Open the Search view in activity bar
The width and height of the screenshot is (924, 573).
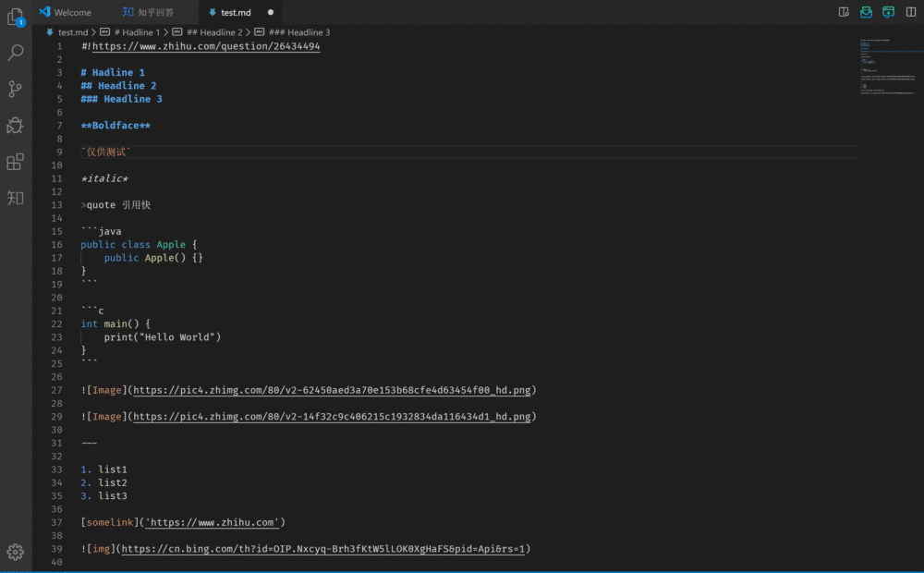tap(15, 53)
